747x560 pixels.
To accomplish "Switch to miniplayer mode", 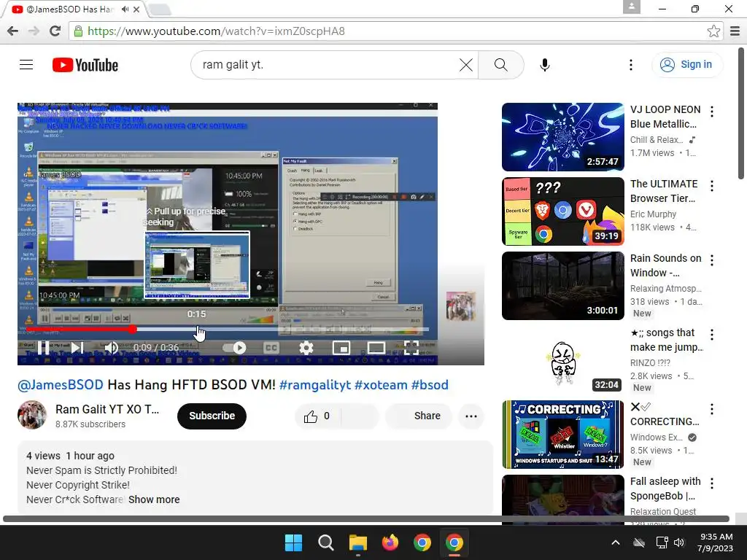I will click(x=341, y=348).
